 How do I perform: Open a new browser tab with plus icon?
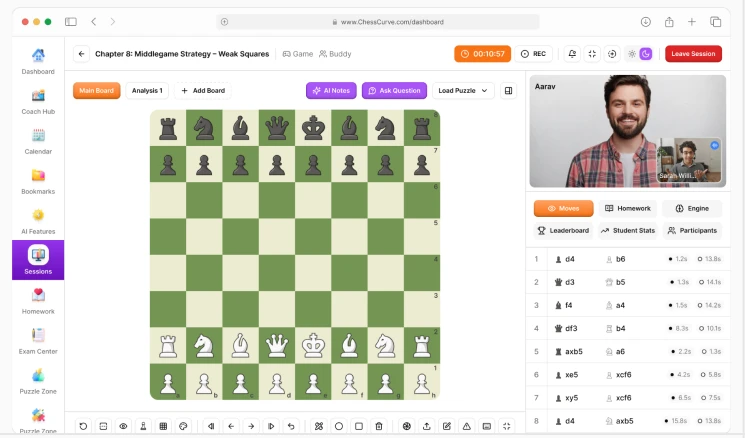click(x=692, y=22)
